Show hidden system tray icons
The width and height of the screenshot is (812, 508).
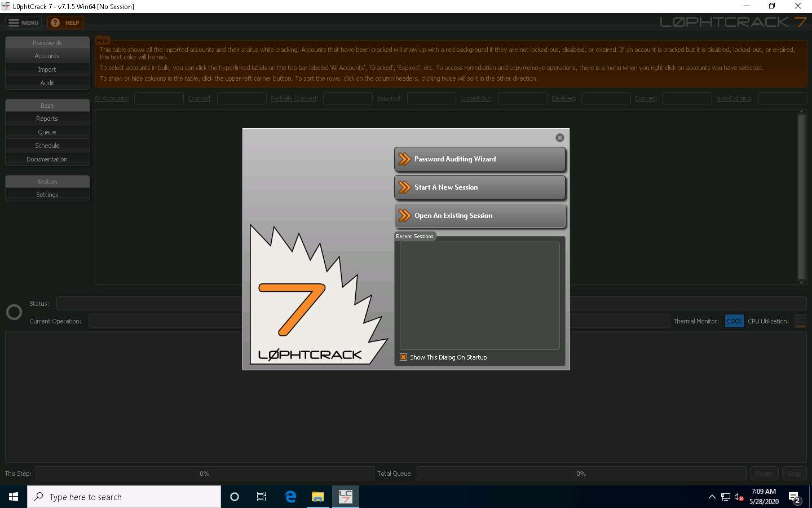pos(712,497)
